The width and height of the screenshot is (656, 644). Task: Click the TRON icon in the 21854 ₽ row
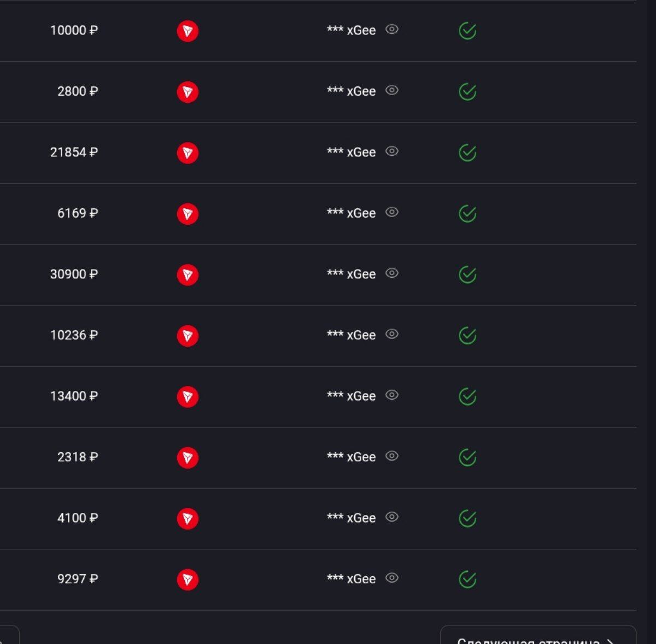pyautogui.click(x=188, y=153)
